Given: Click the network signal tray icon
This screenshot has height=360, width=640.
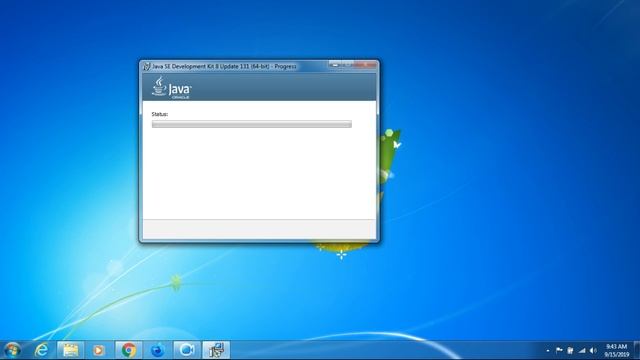Looking at the screenshot, I should pos(582,350).
